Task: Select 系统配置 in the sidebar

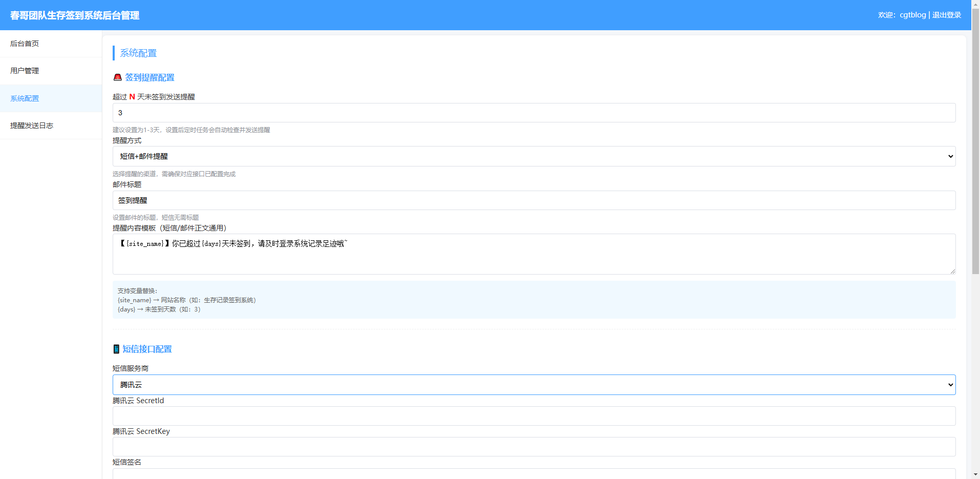Action: 25,98
